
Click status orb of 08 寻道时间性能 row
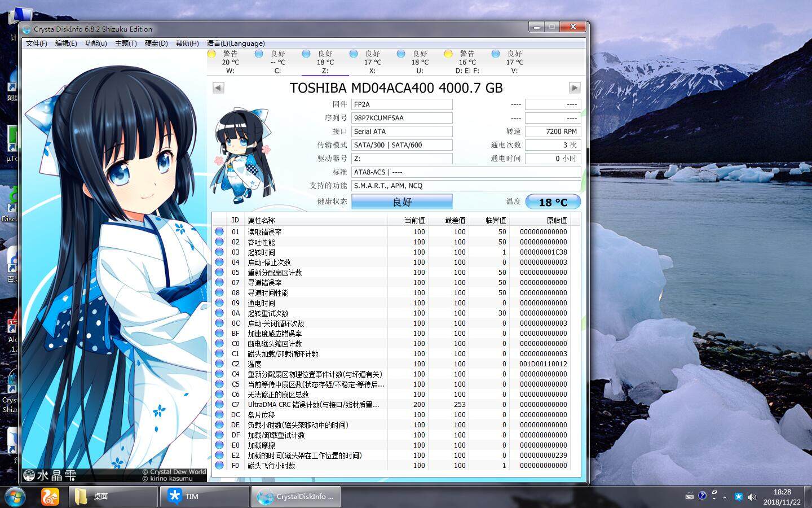point(219,293)
